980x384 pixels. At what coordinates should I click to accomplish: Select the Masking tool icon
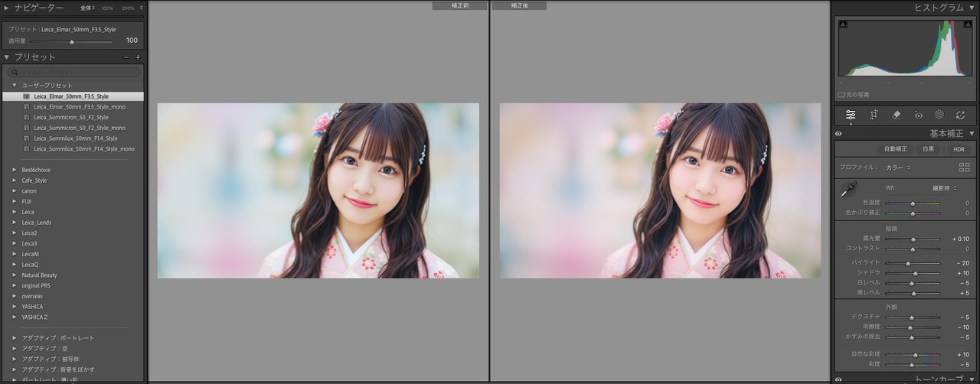(x=939, y=115)
